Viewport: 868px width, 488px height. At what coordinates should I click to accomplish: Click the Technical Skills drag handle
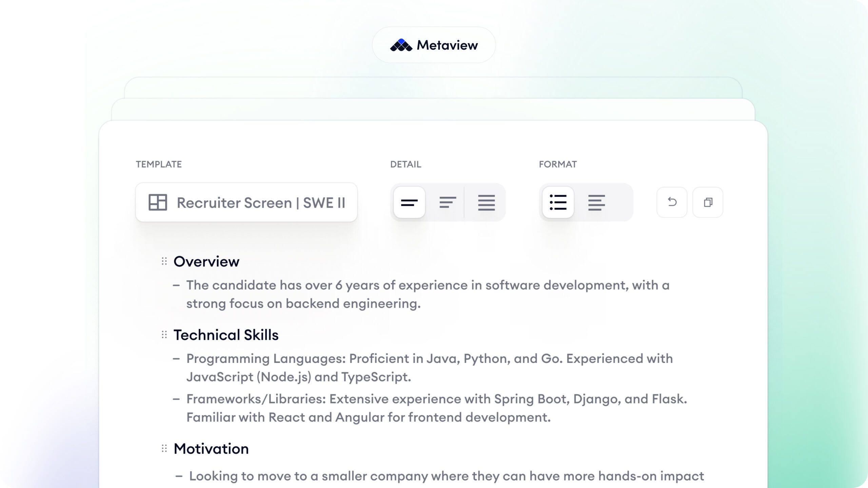click(164, 335)
